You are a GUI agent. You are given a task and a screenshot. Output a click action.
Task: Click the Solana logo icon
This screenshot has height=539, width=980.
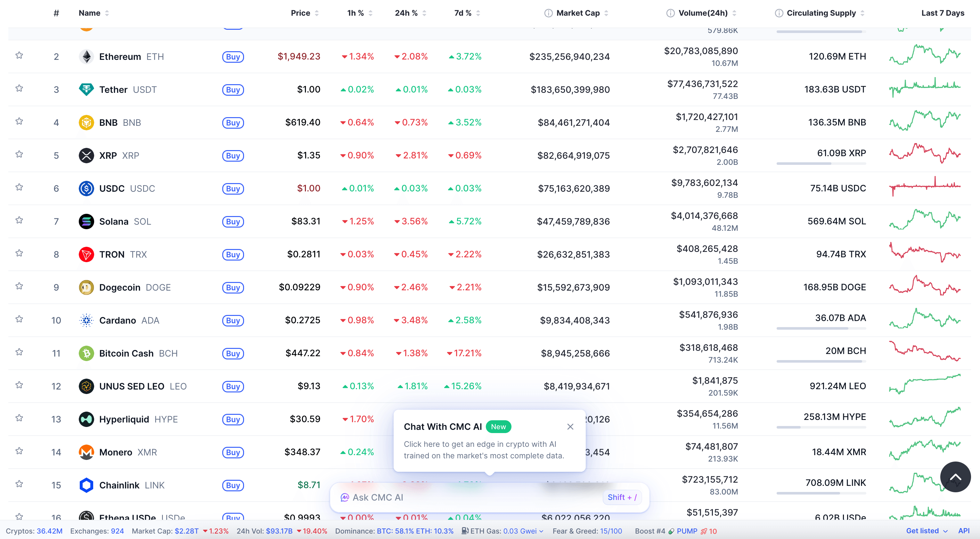point(86,221)
